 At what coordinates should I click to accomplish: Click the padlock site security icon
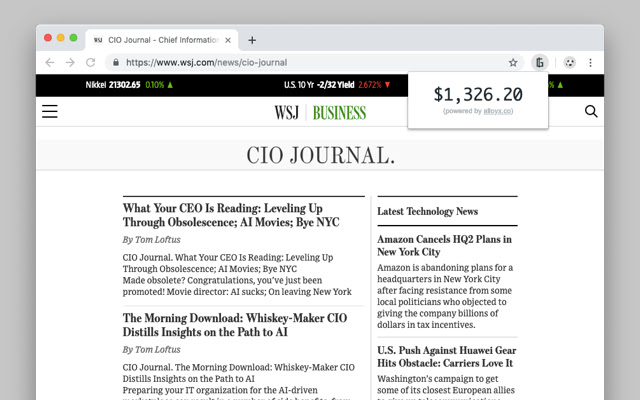[116, 62]
